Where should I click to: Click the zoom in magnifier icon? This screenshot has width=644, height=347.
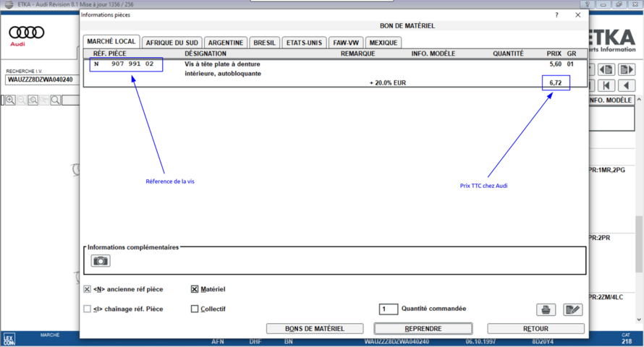click(x=10, y=100)
